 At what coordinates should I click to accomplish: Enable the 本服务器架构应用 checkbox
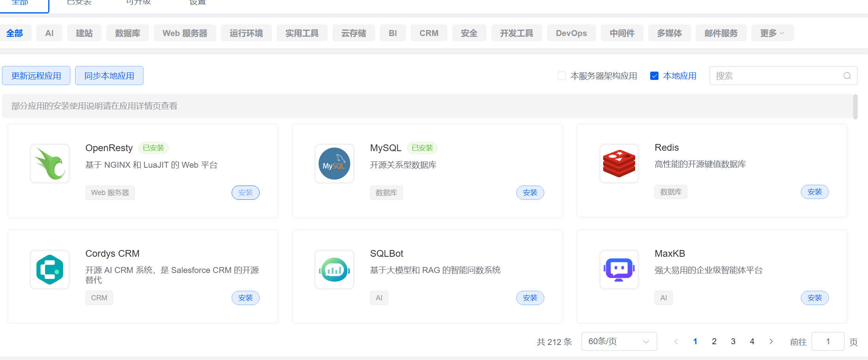coord(562,76)
